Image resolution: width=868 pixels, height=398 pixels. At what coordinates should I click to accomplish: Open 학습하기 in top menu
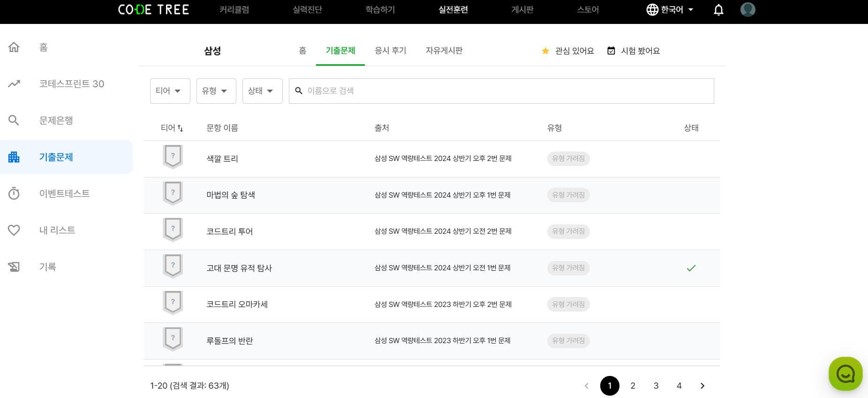click(380, 9)
